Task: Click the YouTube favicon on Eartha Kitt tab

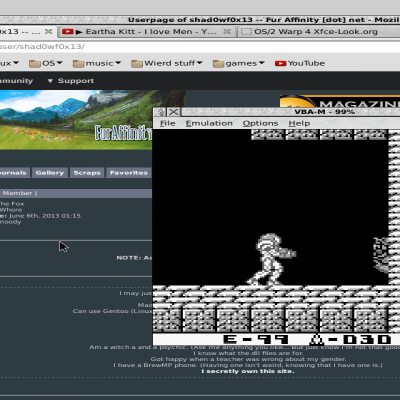Action: (x=68, y=32)
